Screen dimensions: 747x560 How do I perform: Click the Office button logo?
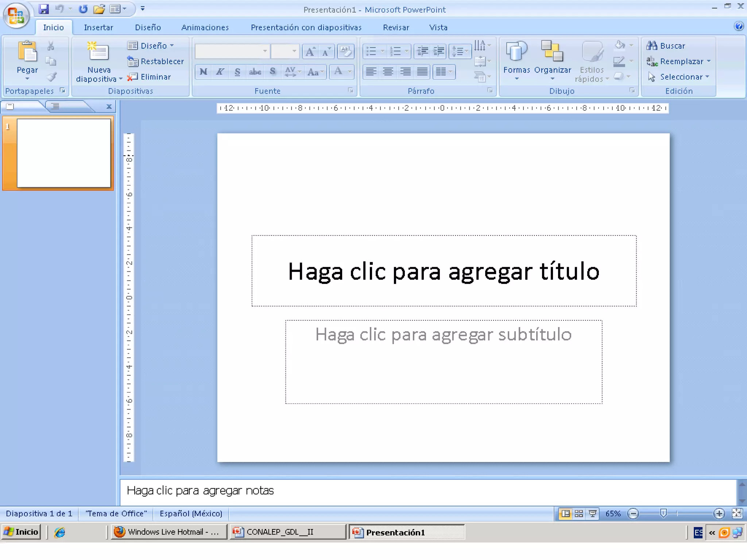16,16
